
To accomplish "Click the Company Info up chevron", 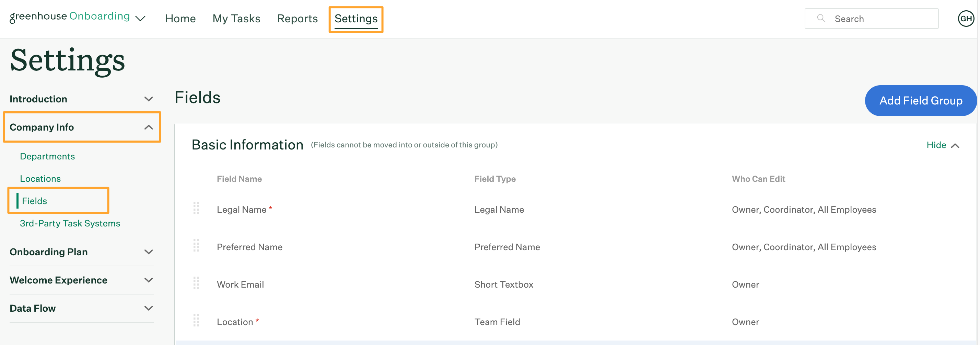I will pyautogui.click(x=149, y=127).
